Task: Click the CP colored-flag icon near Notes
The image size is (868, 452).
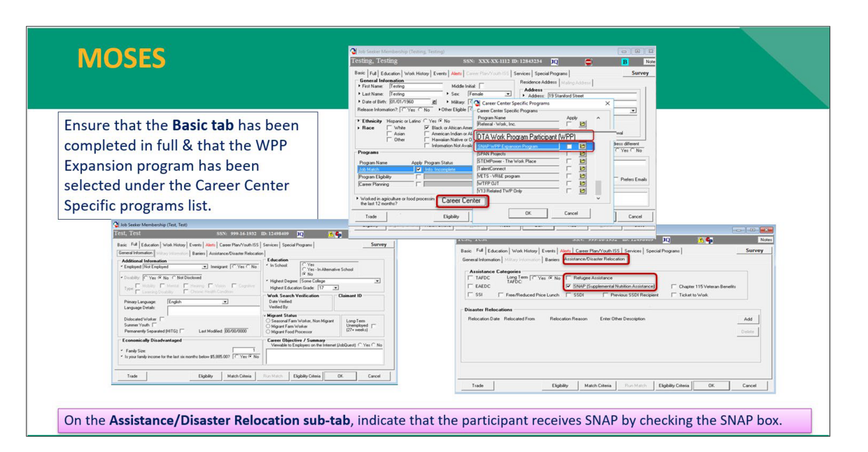Action: tap(709, 240)
